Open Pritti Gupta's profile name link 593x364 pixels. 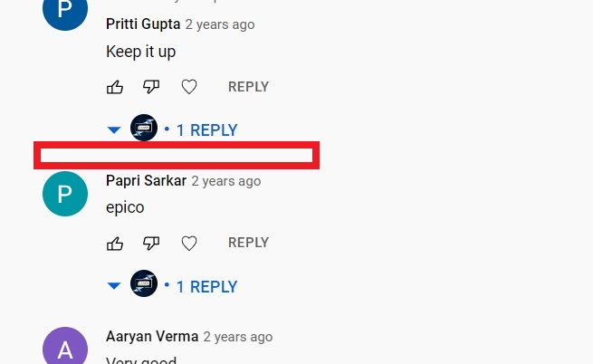coord(143,24)
